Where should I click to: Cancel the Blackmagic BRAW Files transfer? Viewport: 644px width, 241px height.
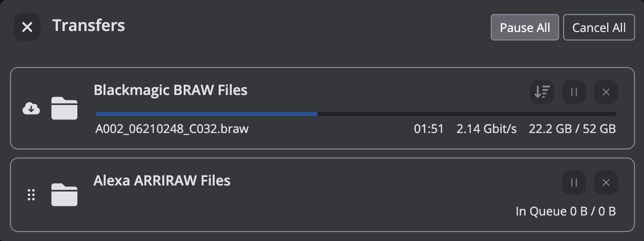tap(606, 92)
